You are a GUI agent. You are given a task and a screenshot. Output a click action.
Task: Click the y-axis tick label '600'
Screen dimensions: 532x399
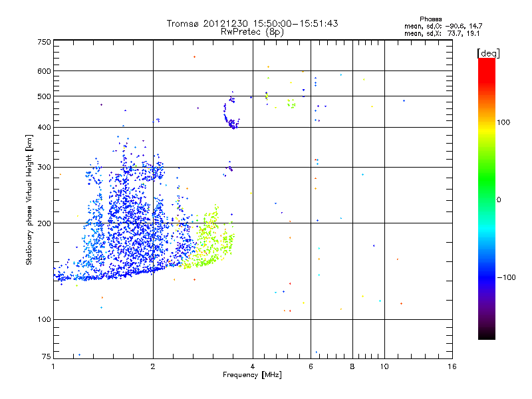pyautogui.click(x=44, y=71)
